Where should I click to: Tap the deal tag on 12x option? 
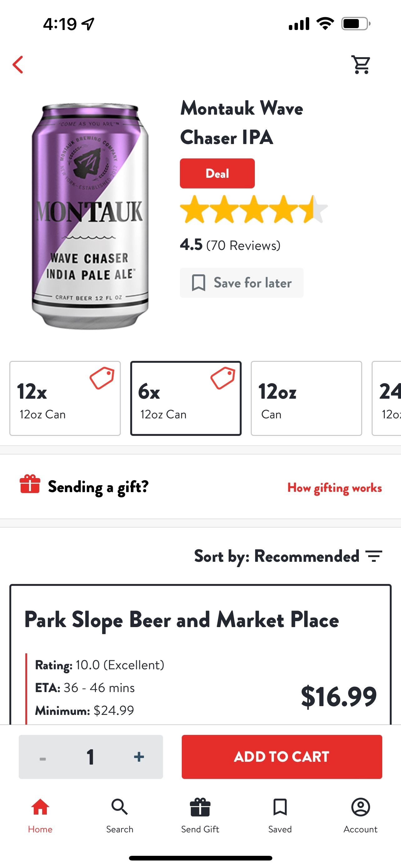(102, 378)
